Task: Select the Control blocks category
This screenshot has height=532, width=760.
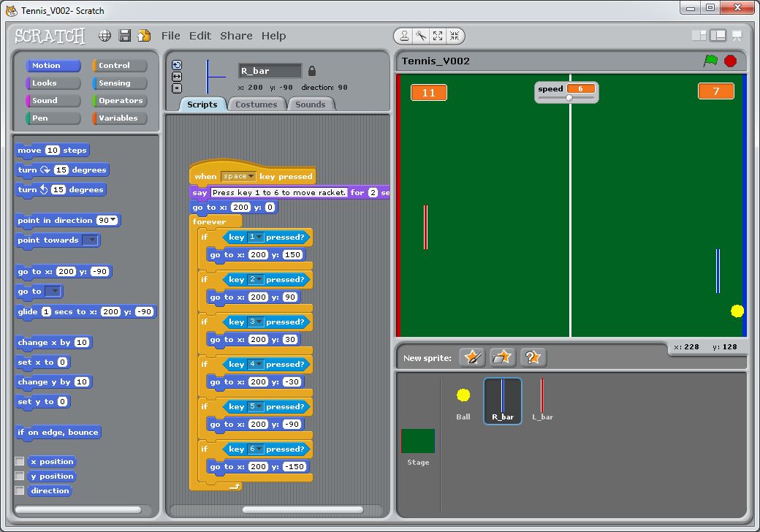Action: pos(120,66)
